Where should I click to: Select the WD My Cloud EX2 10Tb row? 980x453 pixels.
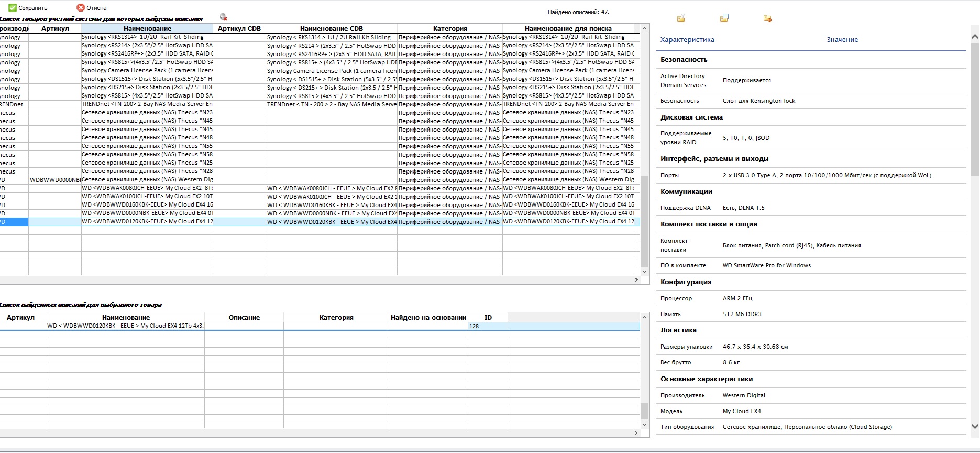[x=320, y=197]
